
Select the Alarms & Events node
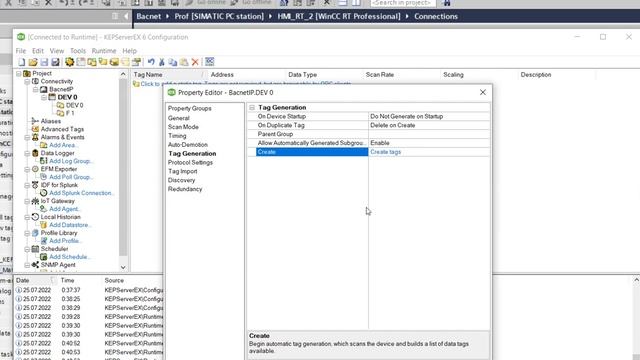62,137
